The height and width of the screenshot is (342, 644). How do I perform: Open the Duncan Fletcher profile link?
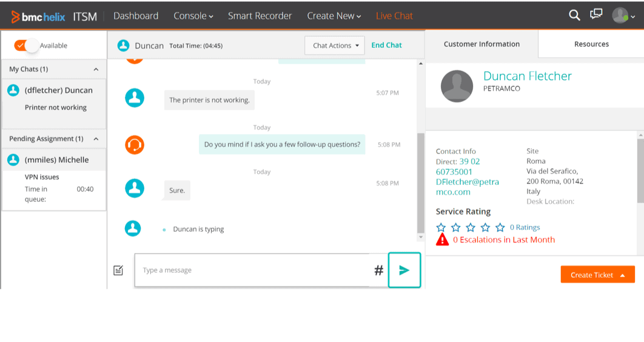[528, 76]
